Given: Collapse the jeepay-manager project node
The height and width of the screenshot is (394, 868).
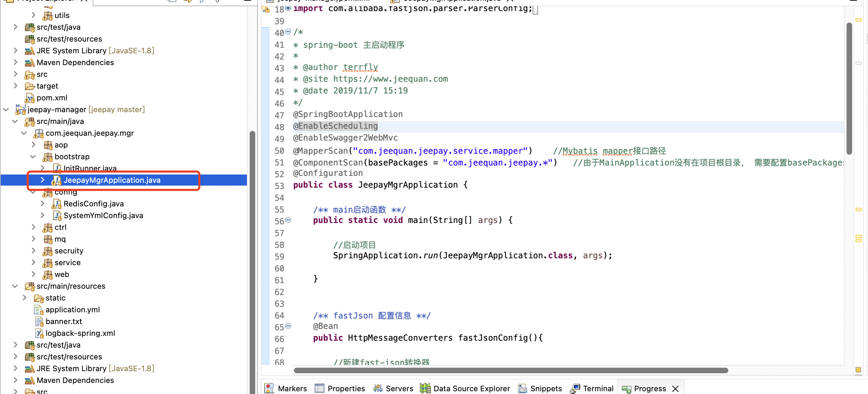Looking at the screenshot, I should [6, 109].
